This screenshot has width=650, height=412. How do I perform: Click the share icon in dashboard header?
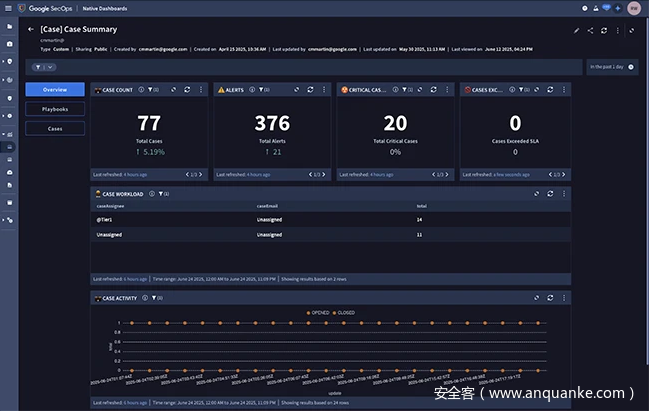tap(590, 30)
